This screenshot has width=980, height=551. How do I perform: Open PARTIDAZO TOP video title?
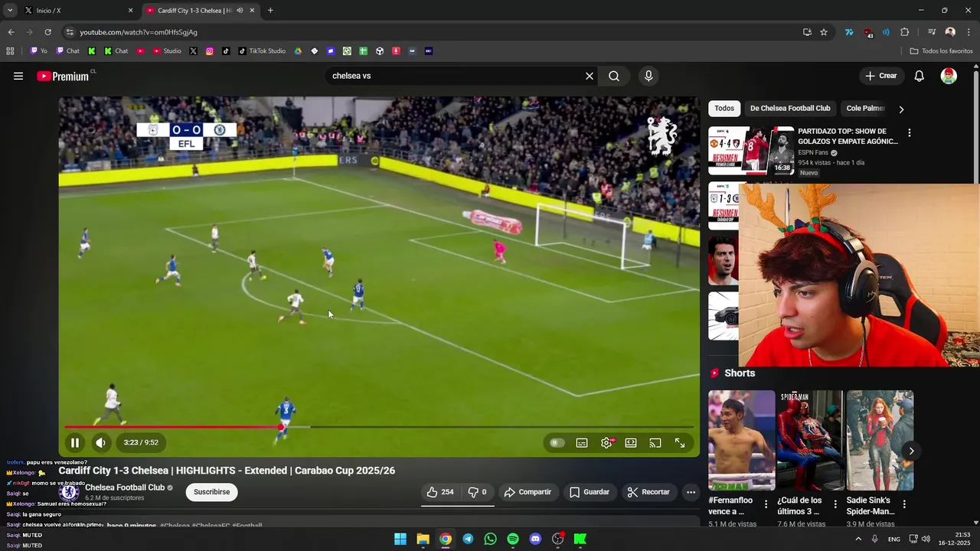848,136
